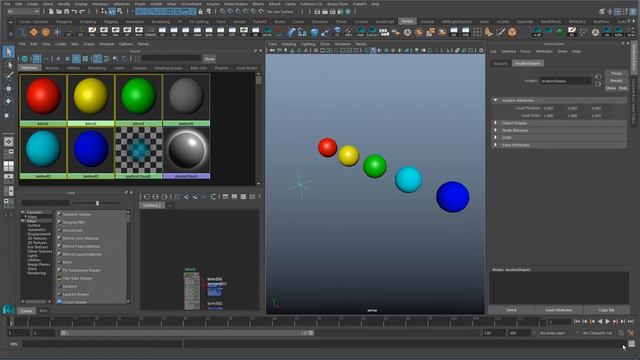
Task: Open viewport Lighting menu
Action: [308, 44]
